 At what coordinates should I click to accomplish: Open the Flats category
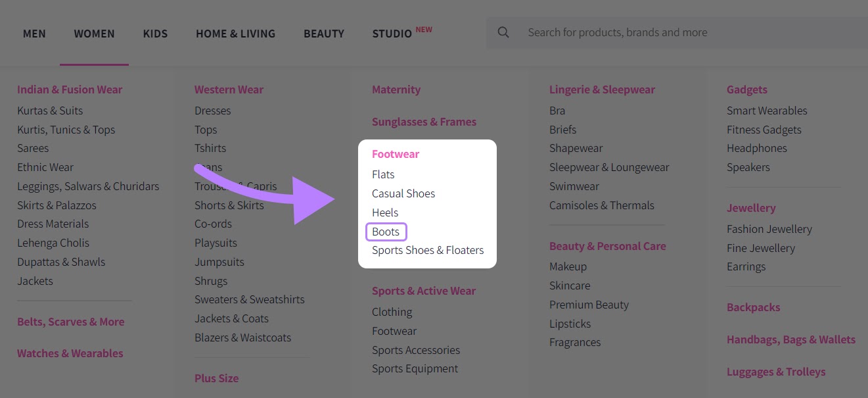[383, 174]
